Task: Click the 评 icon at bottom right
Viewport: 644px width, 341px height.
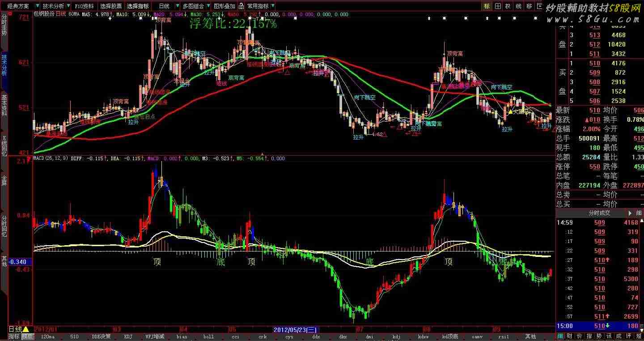Action: 629,336
